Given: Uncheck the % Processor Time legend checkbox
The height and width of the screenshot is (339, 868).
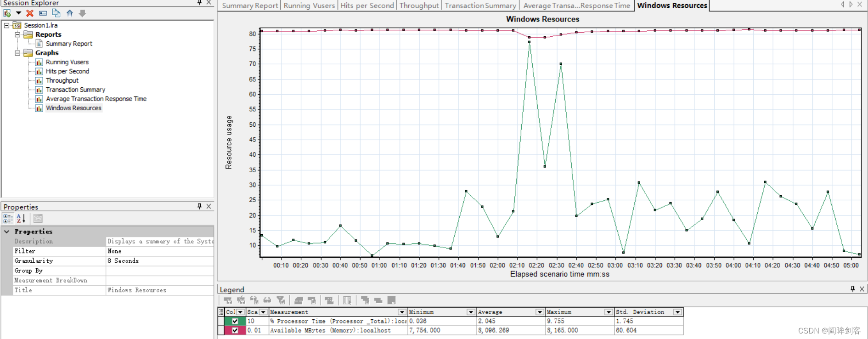Looking at the screenshot, I should coord(235,321).
